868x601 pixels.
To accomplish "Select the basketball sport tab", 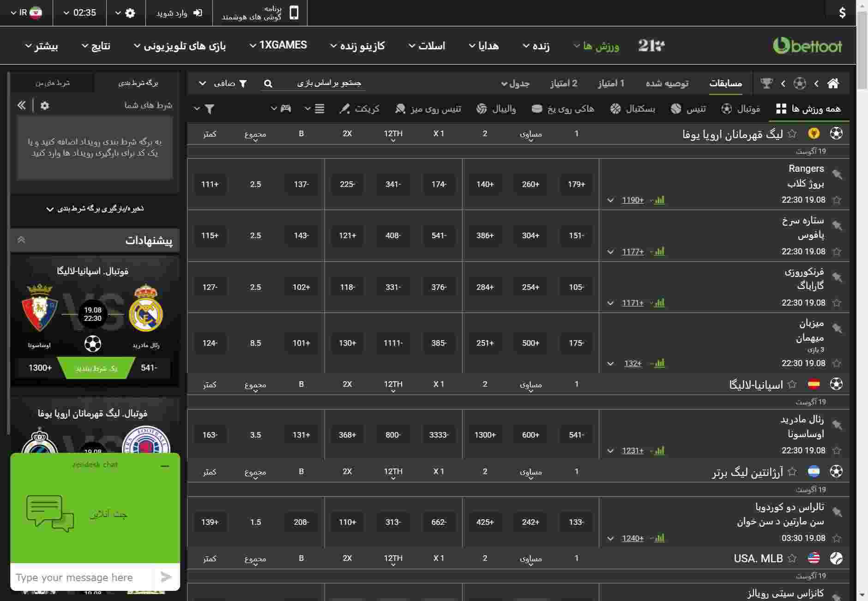I will point(633,109).
